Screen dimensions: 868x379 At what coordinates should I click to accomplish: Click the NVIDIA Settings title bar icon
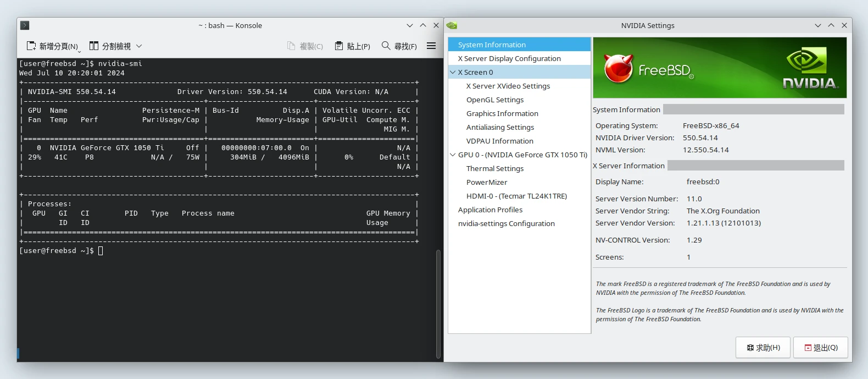pos(452,25)
